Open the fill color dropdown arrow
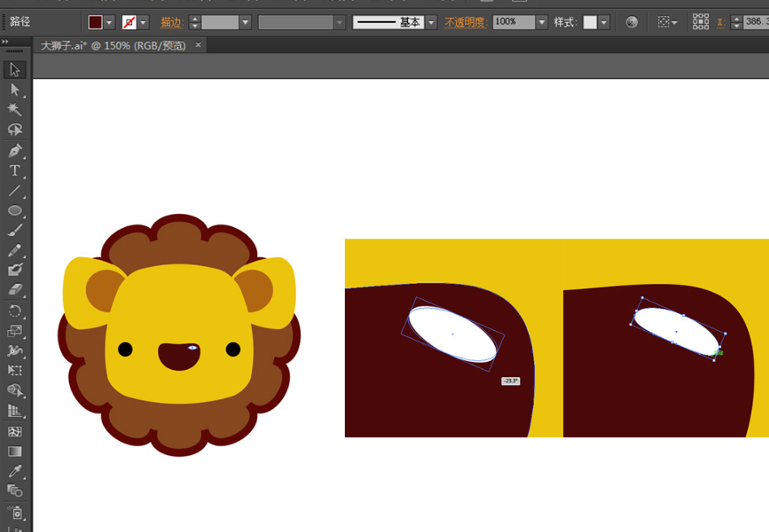The height and width of the screenshot is (532, 769). pyautogui.click(x=109, y=23)
